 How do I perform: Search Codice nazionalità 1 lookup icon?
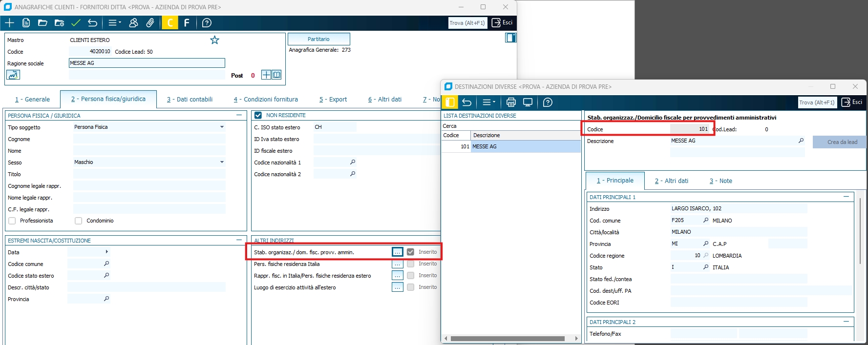(353, 162)
